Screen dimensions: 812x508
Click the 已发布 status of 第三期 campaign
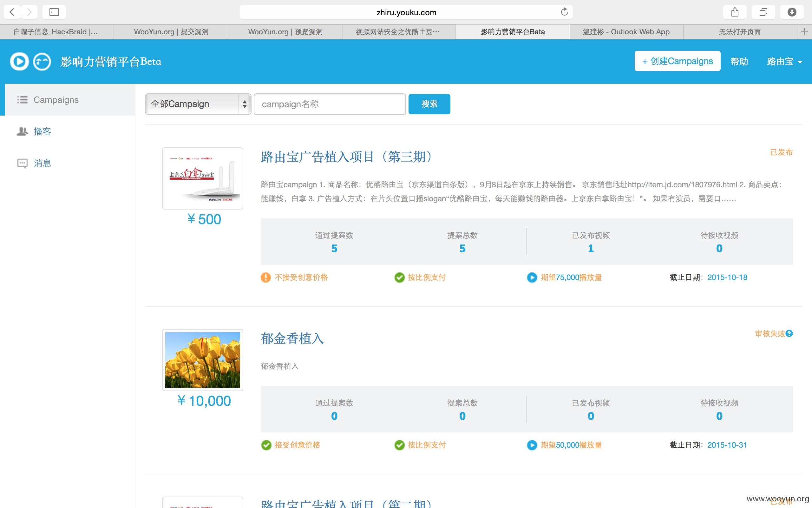click(781, 152)
